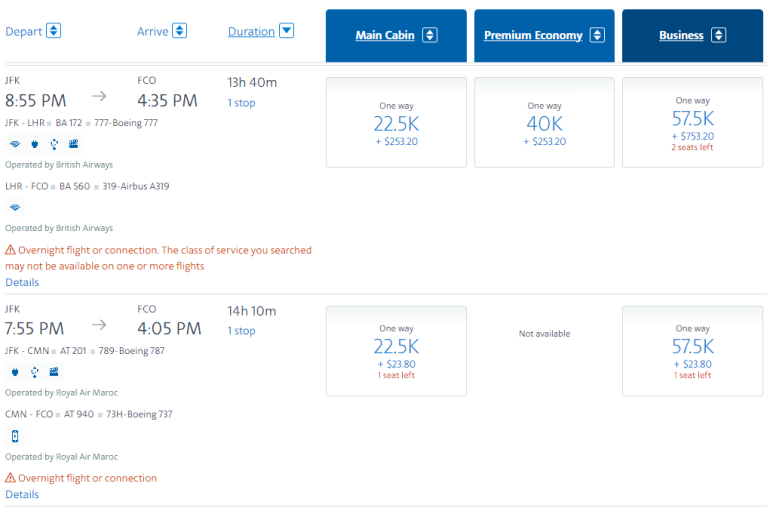
Task: Click the personal device icon on AT 940
Action: click(14, 435)
